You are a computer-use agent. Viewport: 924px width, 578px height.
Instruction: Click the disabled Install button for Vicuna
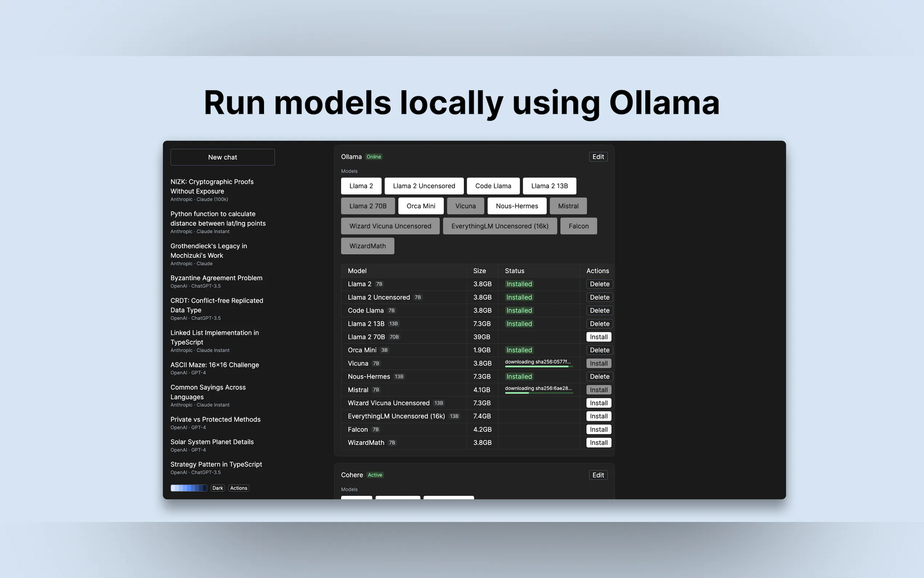pyautogui.click(x=599, y=363)
